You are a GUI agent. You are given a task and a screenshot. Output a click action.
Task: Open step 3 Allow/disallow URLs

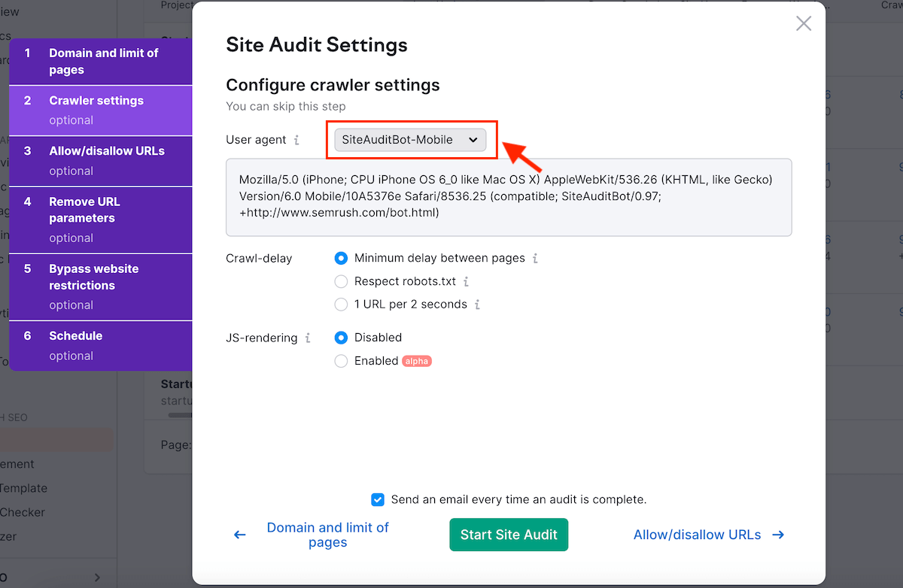tap(101, 160)
